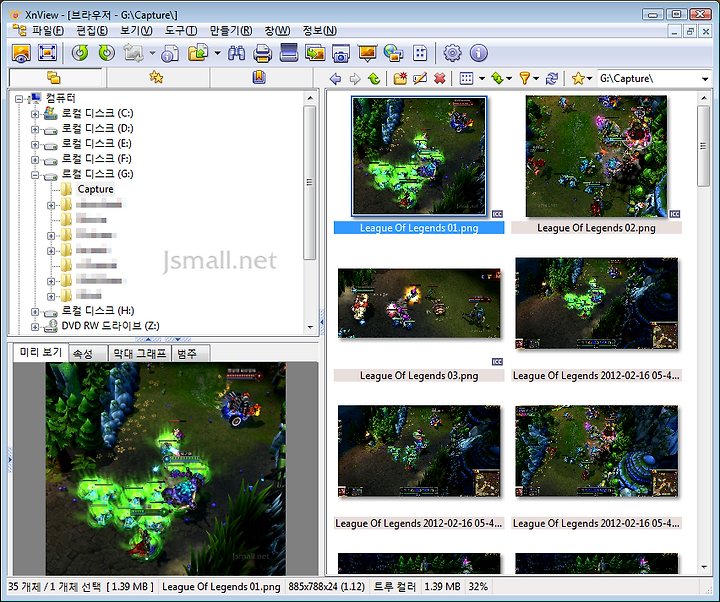Viewport: 720px width, 602px height.
Task: Switch to the folders tree panel tab
Action: (56, 78)
